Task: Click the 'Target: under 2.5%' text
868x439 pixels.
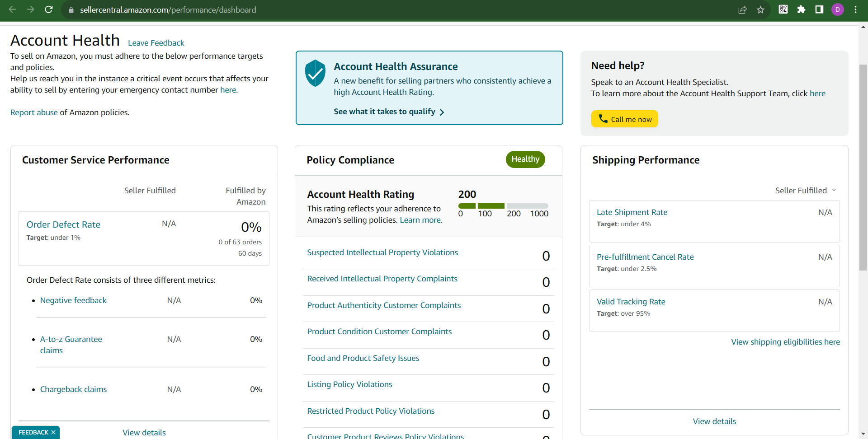Action: coord(627,269)
